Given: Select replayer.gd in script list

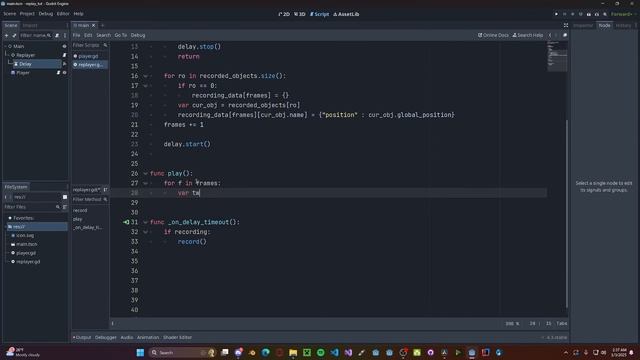Looking at the screenshot, I should 90,65.
